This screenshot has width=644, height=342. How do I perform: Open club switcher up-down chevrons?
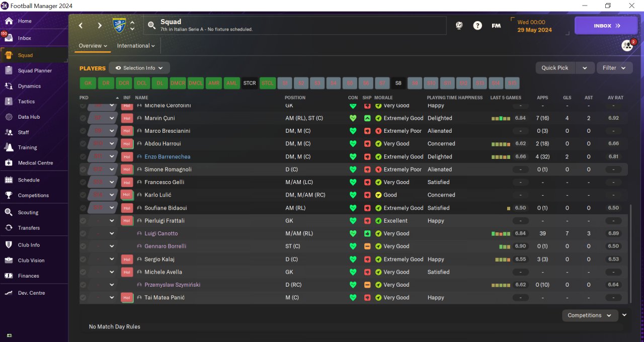pyautogui.click(x=132, y=26)
